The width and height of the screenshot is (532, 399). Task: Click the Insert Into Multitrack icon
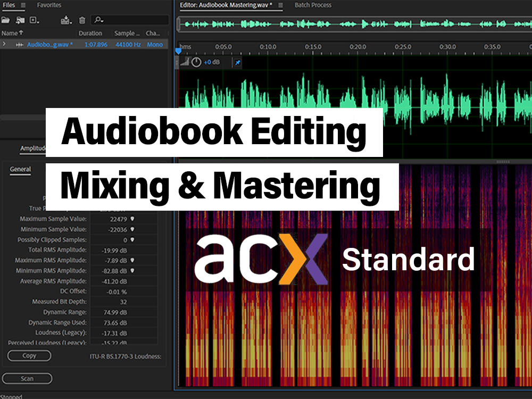65,20
